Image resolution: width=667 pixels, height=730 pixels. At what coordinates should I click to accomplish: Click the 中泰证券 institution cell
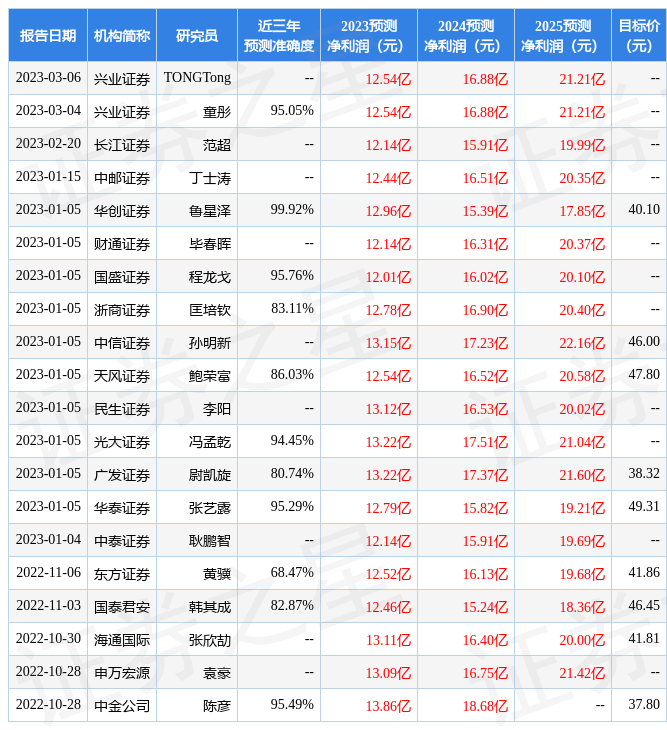(x=122, y=541)
